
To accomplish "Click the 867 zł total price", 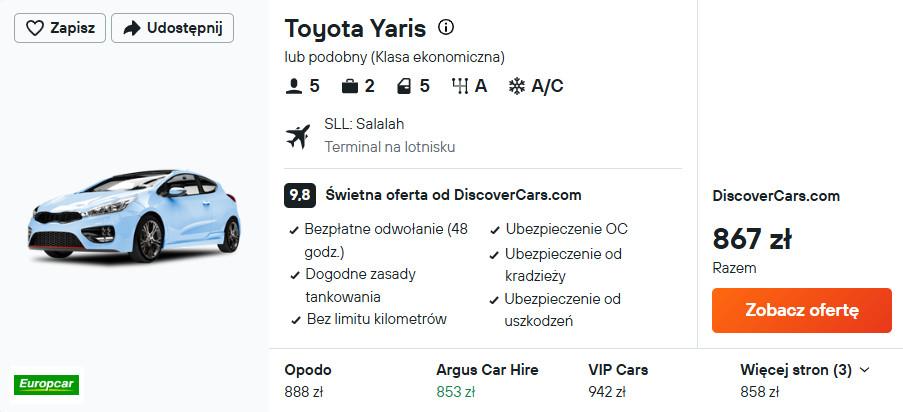I will point(752,239).
